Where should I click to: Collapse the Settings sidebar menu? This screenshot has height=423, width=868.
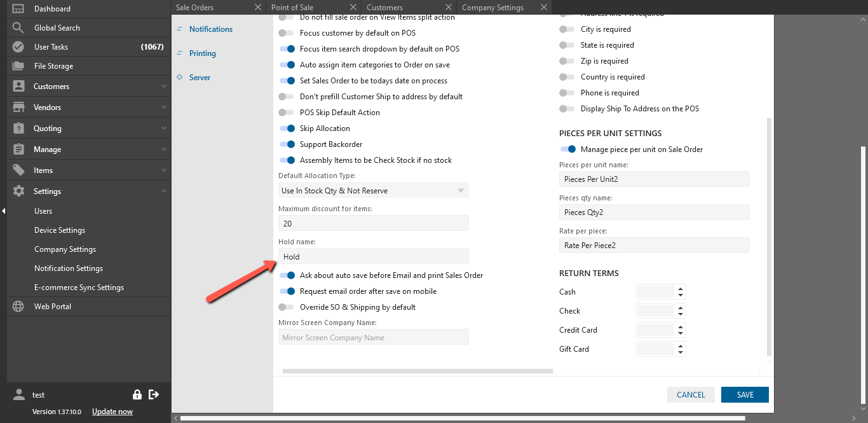click(164, 191)
